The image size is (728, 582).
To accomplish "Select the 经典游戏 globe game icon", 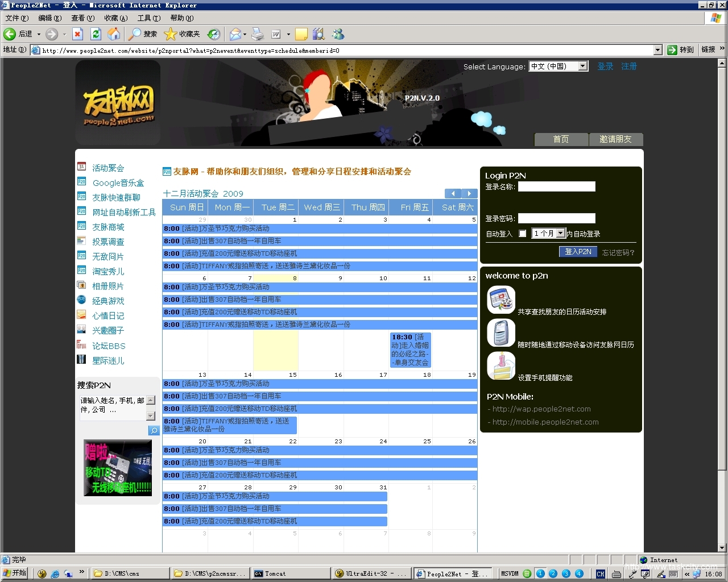I will pos(81,300).
